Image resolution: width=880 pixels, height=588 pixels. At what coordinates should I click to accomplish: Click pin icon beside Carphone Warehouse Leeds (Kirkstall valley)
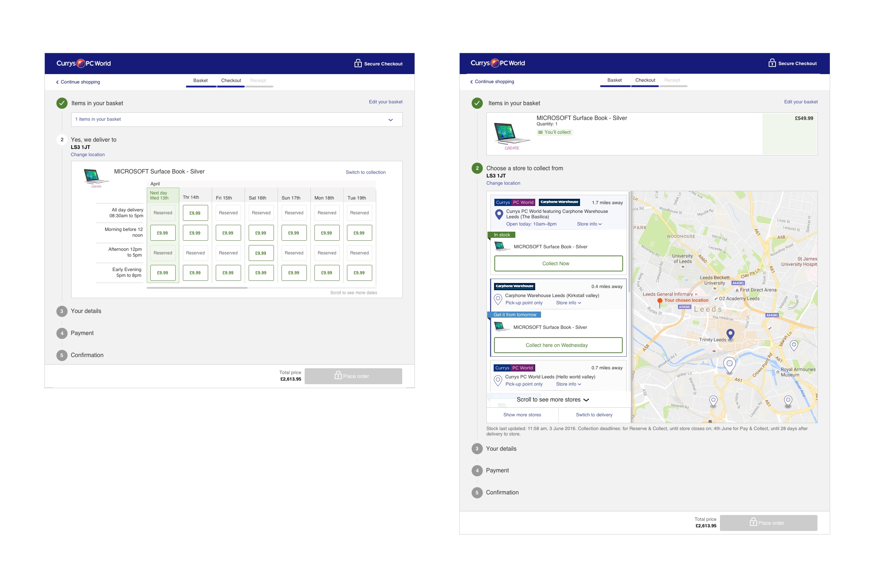[498, 299]
